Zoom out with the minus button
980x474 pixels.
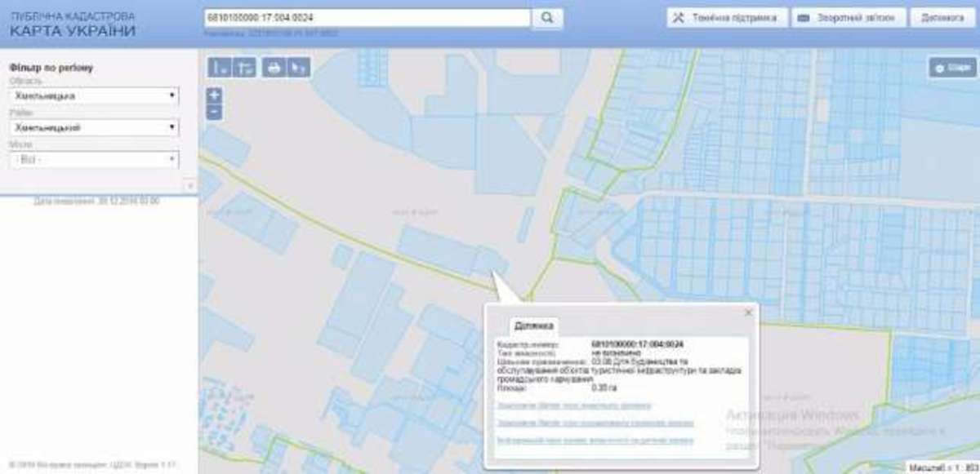pos(214,113)
